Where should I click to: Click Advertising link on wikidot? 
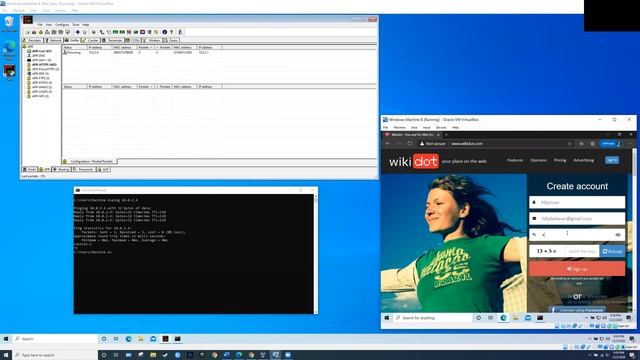pos(584,160)
